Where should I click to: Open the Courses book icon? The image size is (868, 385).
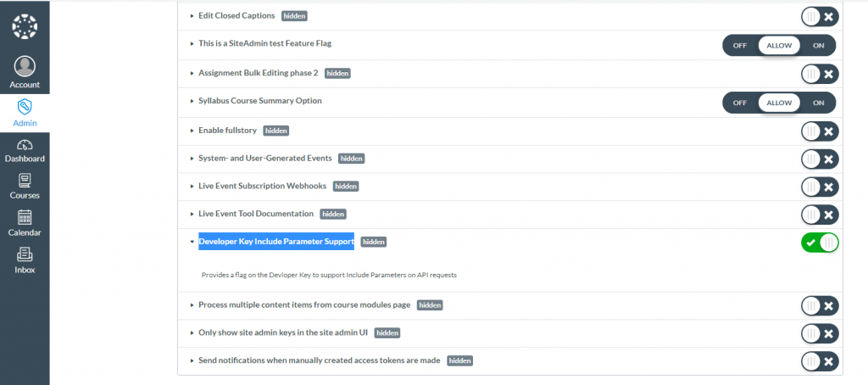[25, 181]
